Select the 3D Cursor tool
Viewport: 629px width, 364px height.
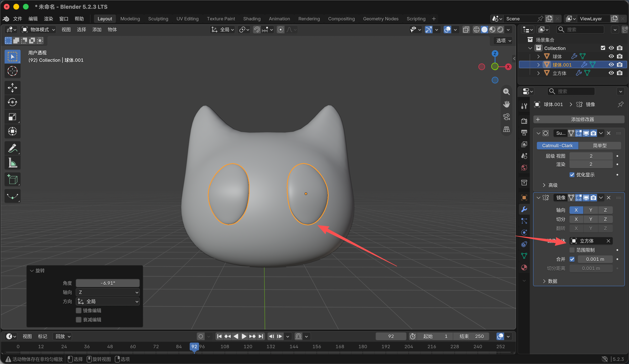click(x=12, y=71)
